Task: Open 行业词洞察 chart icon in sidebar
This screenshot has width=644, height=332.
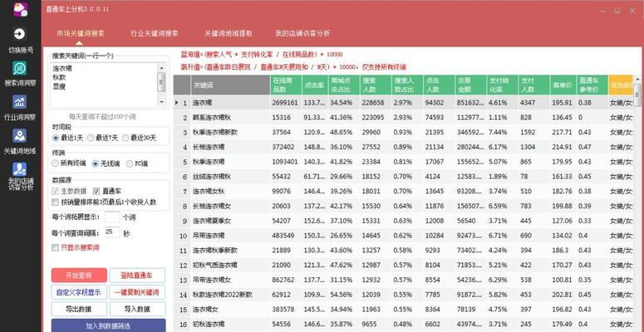Action: [x=20, y=102]
